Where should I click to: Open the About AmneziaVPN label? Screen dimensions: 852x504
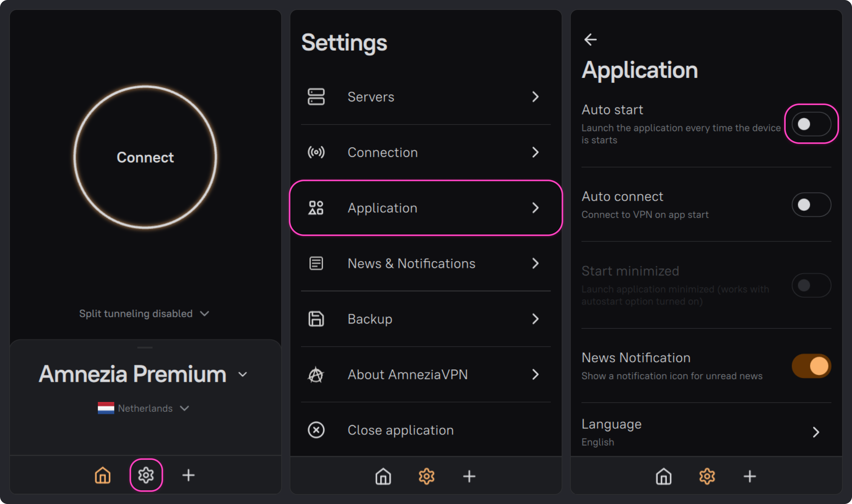(407, 374)
